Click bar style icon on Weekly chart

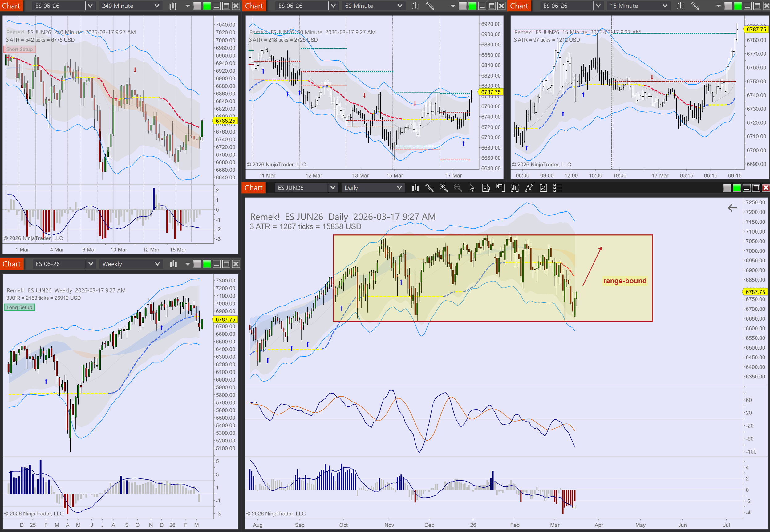click(x=173, y=264)
